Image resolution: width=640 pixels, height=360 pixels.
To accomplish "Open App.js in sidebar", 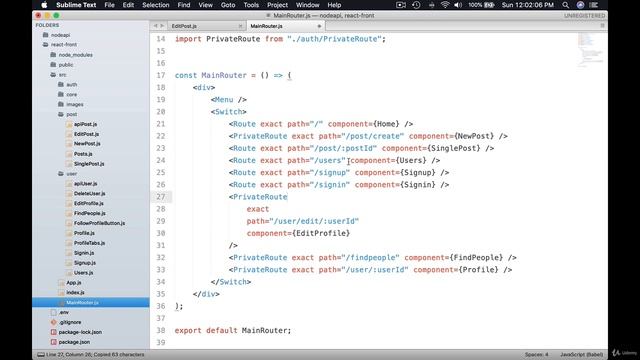I will [73, 282].
